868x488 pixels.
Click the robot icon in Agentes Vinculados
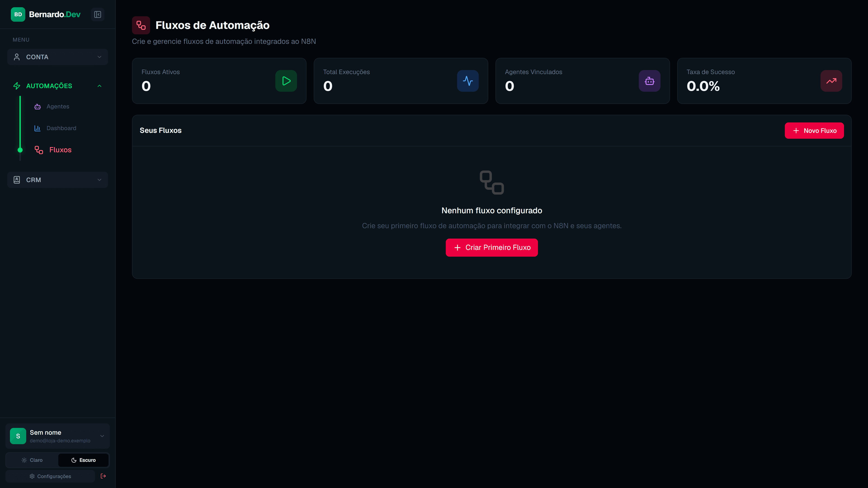(649, 81)
